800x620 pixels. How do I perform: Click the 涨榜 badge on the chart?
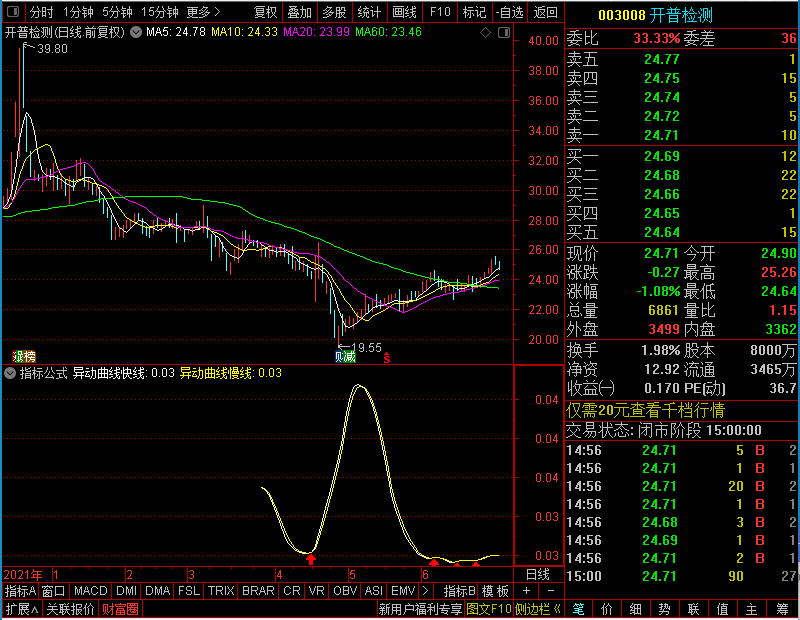coord(24,356)
